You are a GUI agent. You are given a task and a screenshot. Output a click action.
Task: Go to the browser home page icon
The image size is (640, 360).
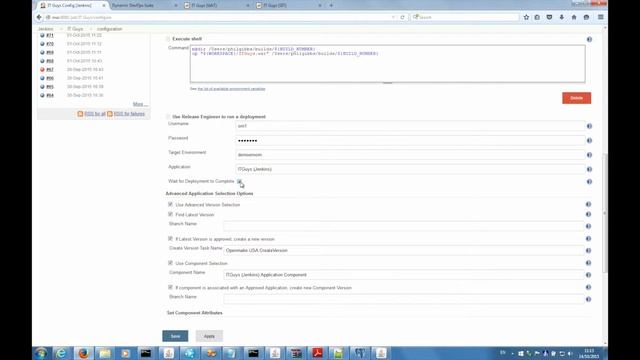coord(574,17)
